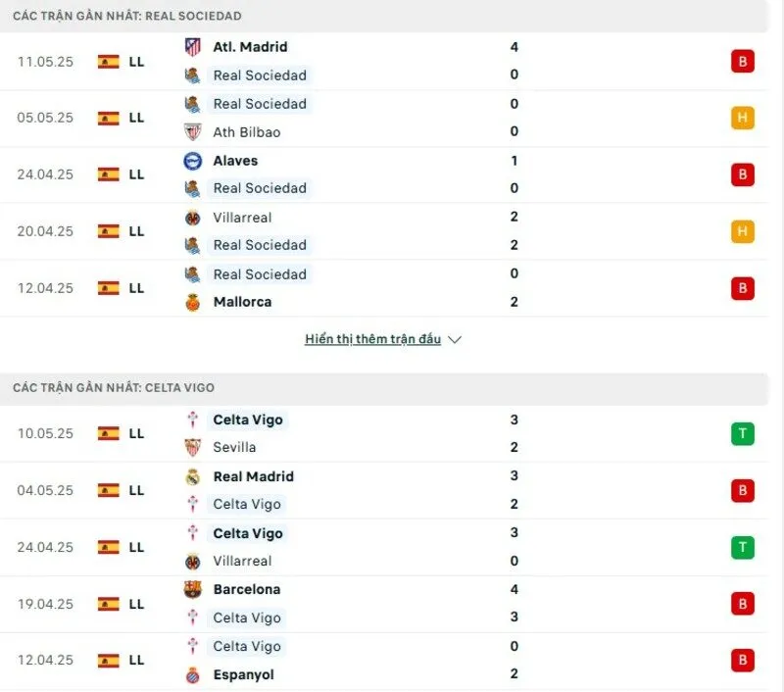Click the Sevilla team name link

236,447
